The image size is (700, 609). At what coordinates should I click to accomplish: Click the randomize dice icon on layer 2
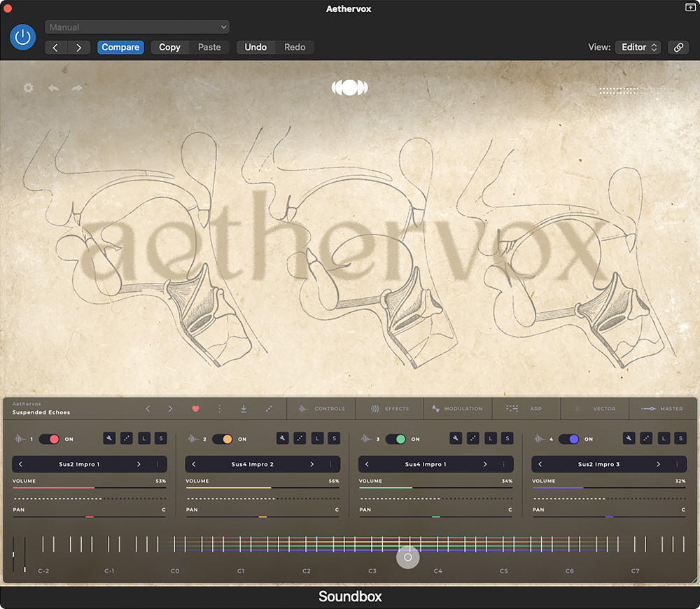pyautogui.click(x=300, y=439)
